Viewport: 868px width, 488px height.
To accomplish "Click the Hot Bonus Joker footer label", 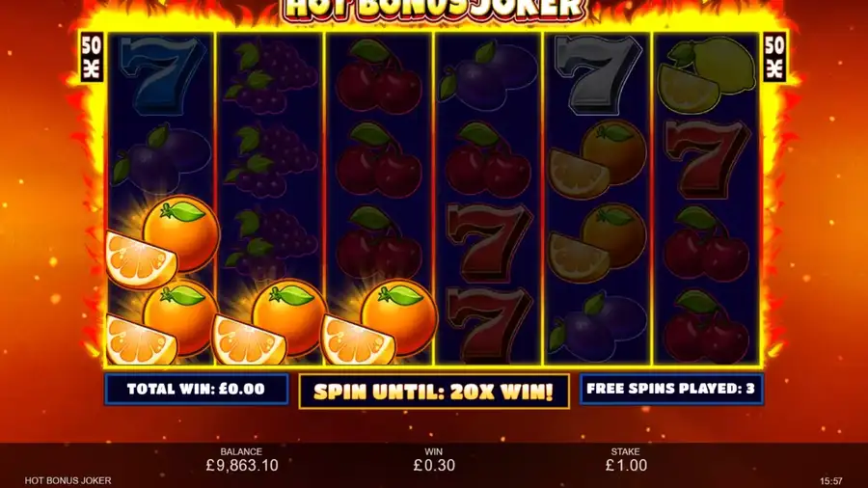I will (x=68, y=481).
